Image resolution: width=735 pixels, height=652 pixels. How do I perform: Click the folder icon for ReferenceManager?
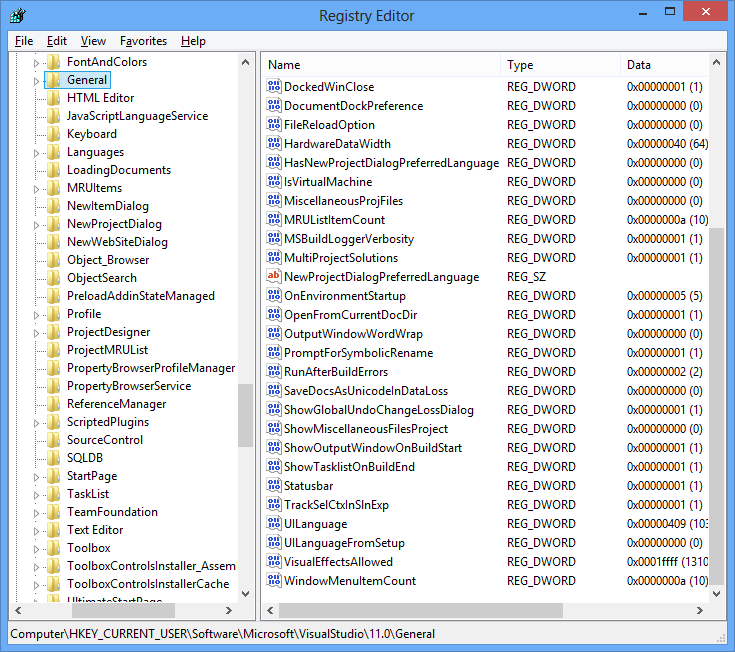[x=53, y=404]
